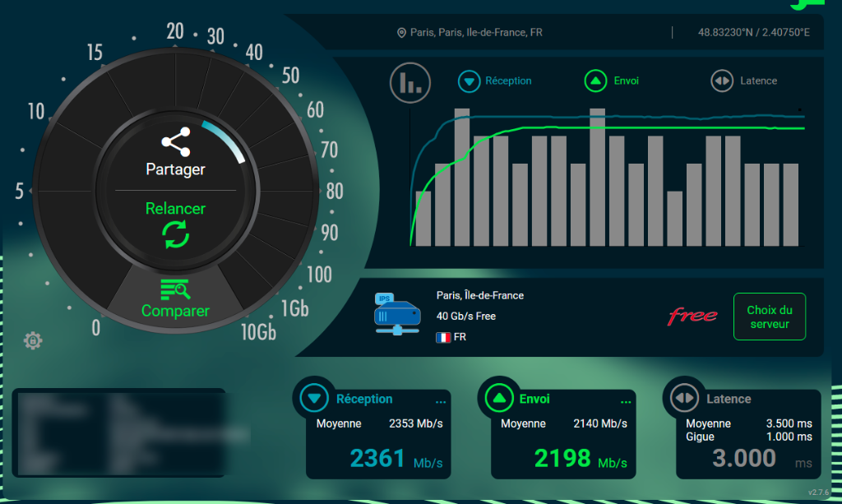842x504 pixels.
Task: Click the Partager share icon
Action: [x=175, y=141]
